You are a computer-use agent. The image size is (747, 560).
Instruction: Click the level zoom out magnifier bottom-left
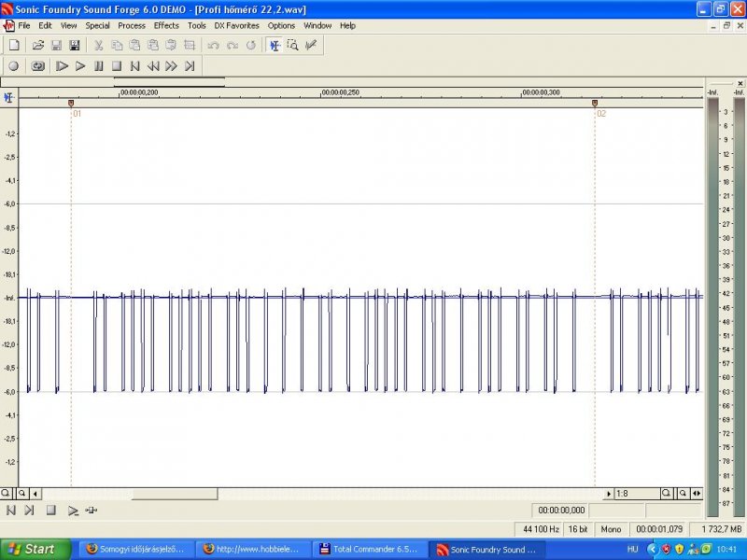[21, 494]
